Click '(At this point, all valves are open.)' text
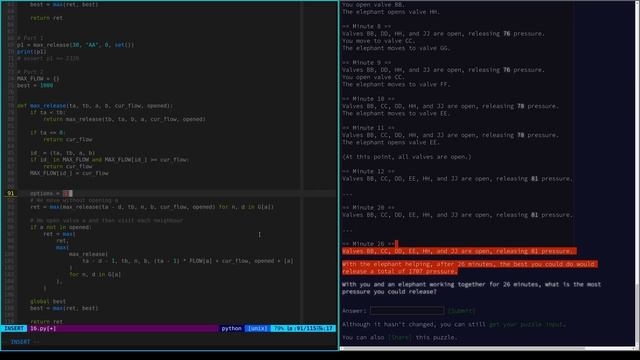 [407, 157]
